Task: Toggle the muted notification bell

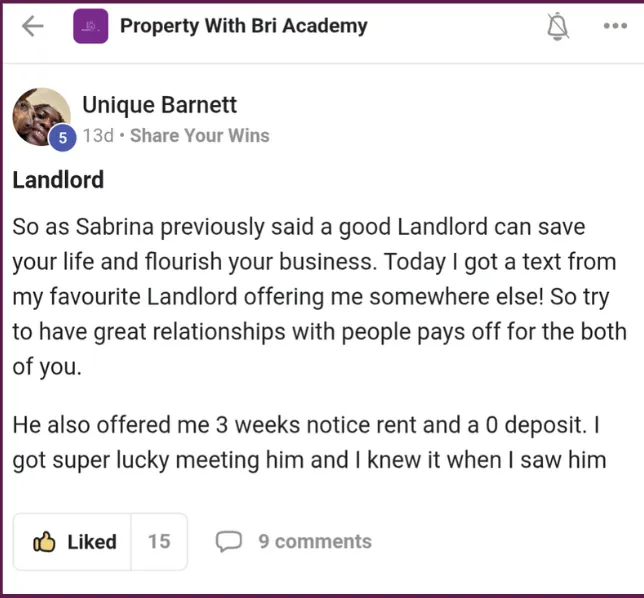Action: [x=558, y=26]
